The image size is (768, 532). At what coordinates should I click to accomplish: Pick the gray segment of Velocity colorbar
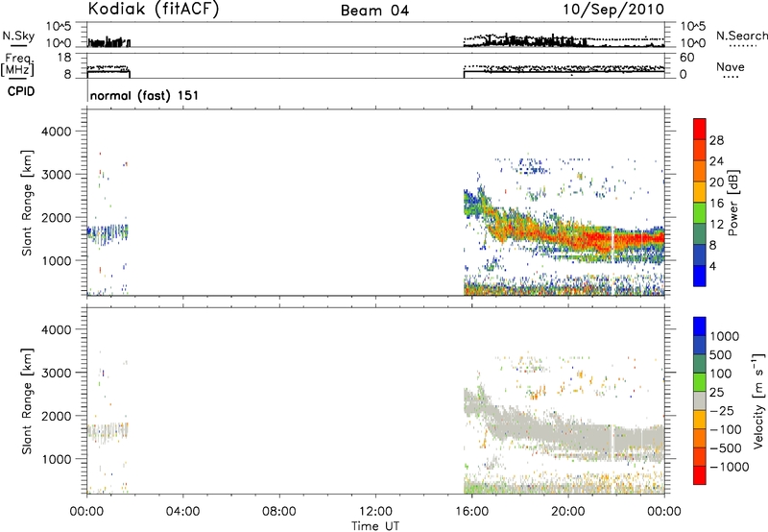click(x=700, y=400)
